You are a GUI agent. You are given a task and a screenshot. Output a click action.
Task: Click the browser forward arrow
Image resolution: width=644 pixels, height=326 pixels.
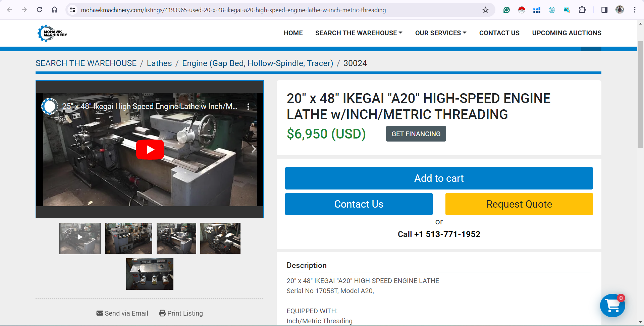pos(24,10)
